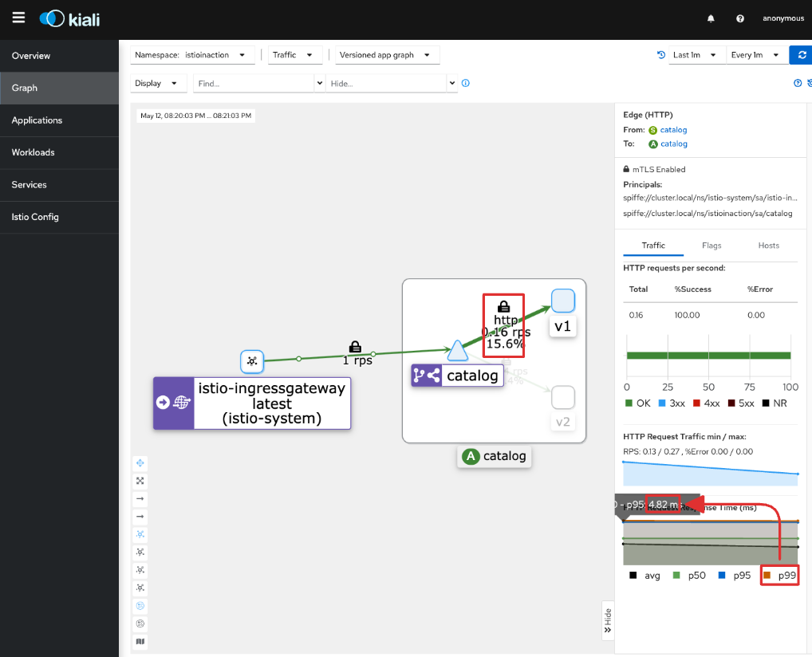
Task: Select the v2 workload node
Action: [563, 398]
